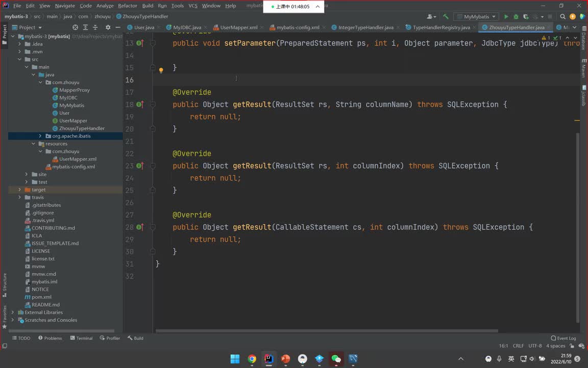
Task: Expand the org.apache.ibatis package
Action: coord(40,136)
